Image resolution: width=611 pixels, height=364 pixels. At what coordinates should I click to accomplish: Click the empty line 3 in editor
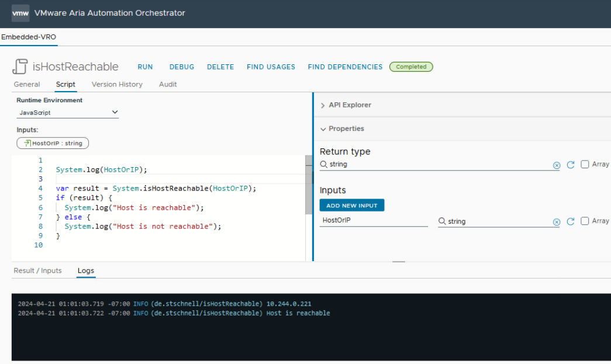click(180, 179)
